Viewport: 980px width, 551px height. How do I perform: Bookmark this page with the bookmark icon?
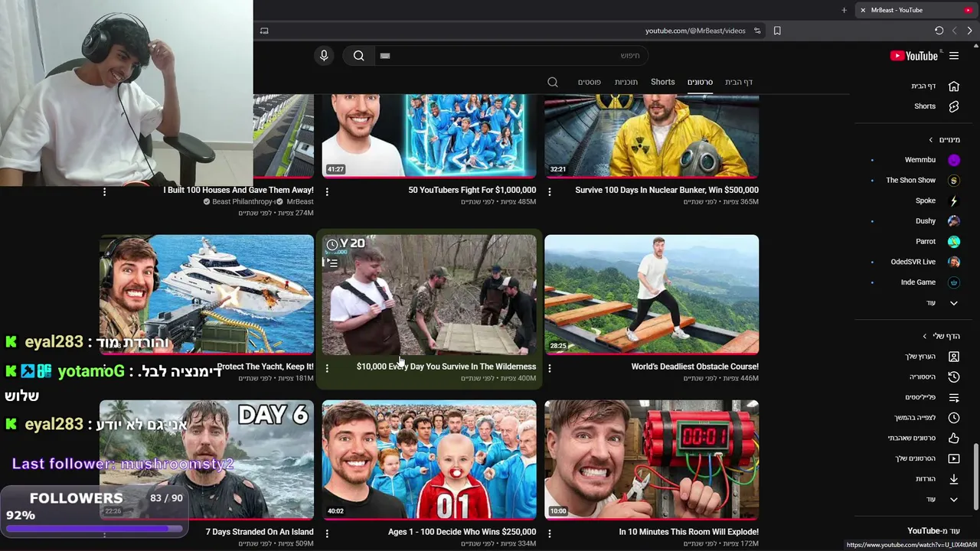point(777,31)
